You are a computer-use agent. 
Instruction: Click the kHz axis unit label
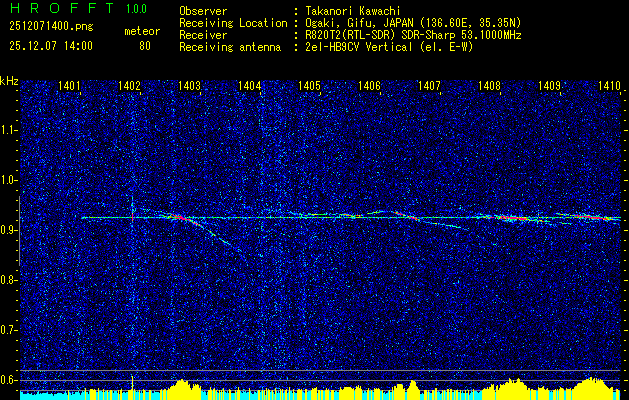point(9,81)
